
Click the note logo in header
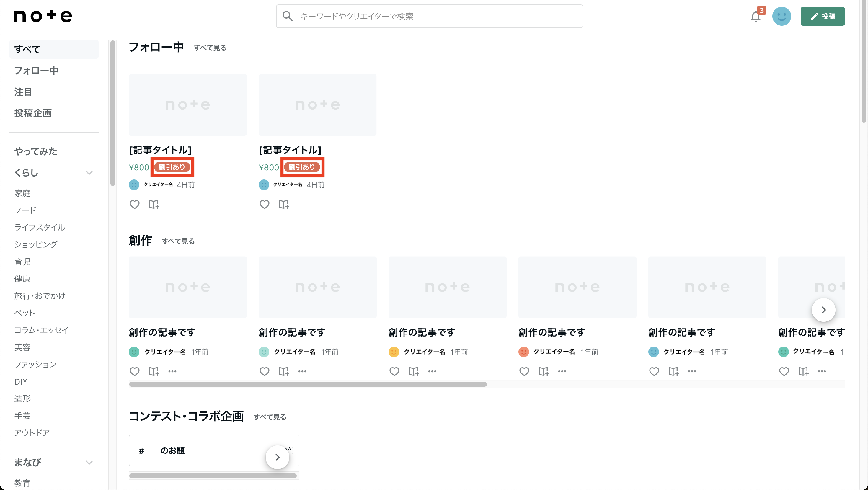pyautogui.click(x=43, y=16)
